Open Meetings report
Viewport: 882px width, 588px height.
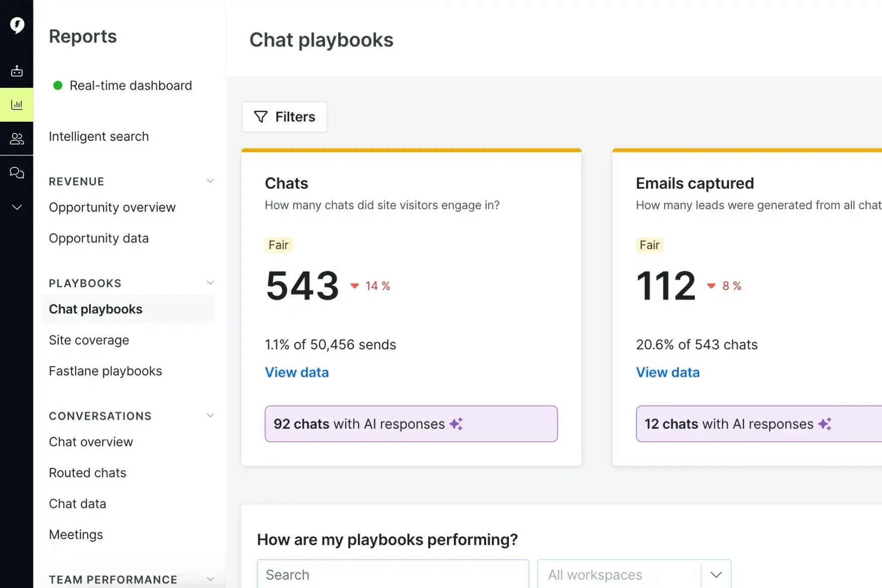click(76, 535)
